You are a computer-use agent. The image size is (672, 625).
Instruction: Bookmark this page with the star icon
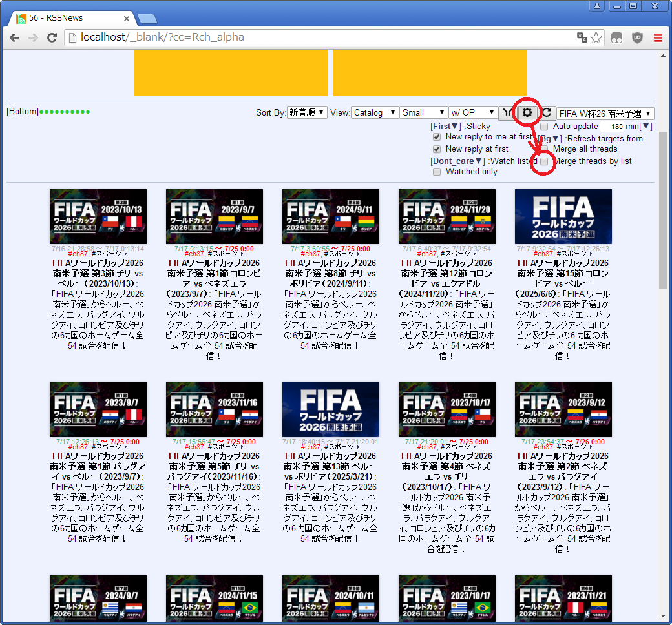point(596,37)
